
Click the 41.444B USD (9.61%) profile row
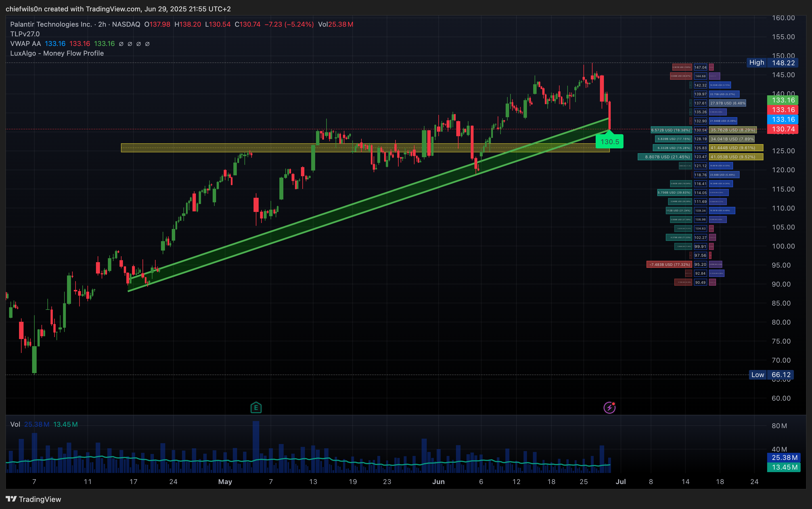coord(736,148)
